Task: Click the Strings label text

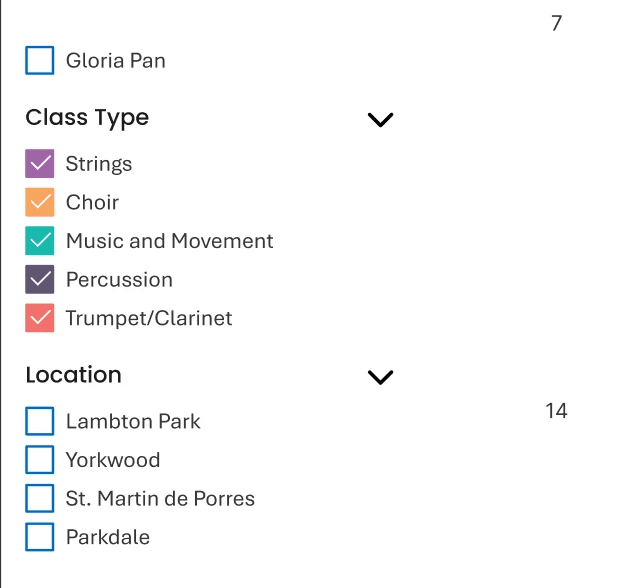Action: (x=99, y=164)
